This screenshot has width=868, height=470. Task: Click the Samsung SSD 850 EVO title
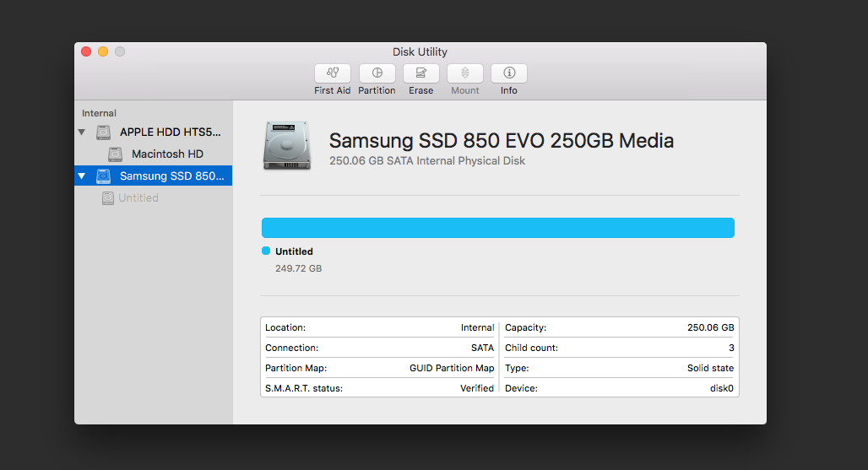pyautogui.click(x=502, y=140)
